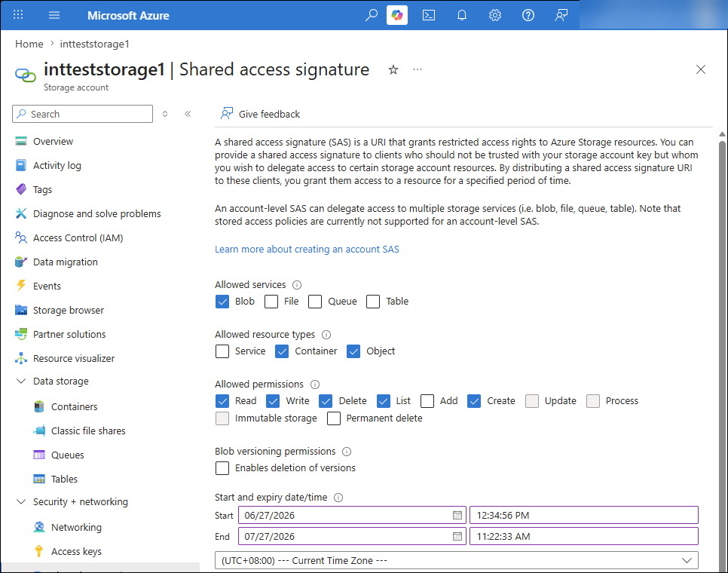Screen dimensions: 728x573
Task: Click the Give feedback person icon
Action: coord(227,114)
